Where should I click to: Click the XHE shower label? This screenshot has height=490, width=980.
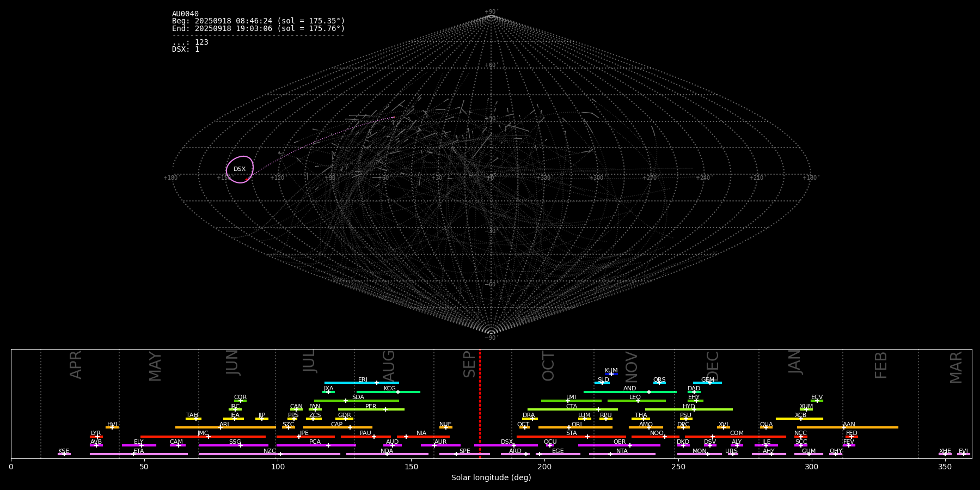click(945, 451)
